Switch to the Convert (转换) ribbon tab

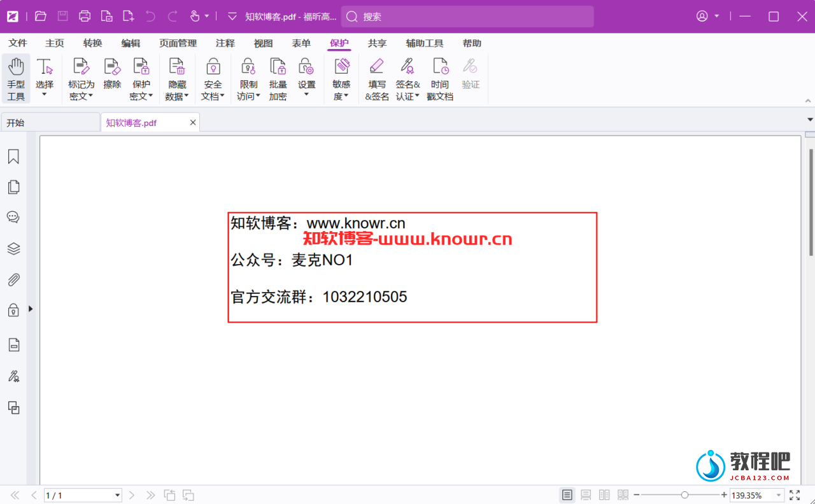(93, 43)
